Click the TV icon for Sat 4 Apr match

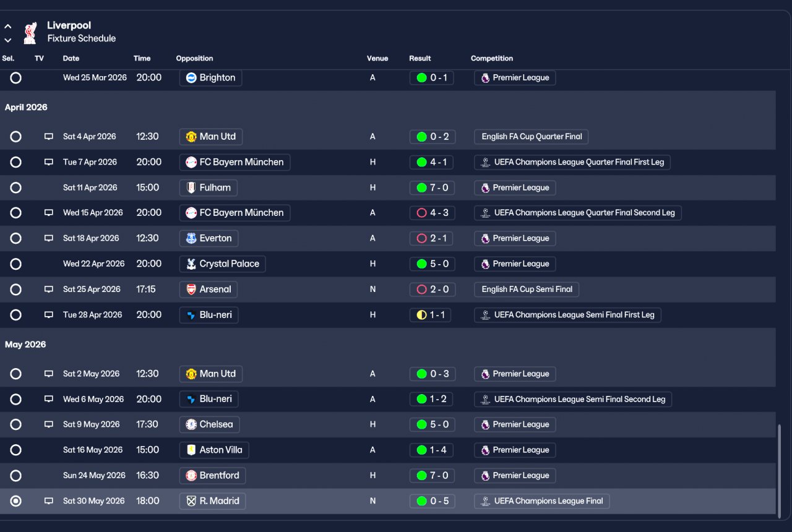click(x=48, y=137)
